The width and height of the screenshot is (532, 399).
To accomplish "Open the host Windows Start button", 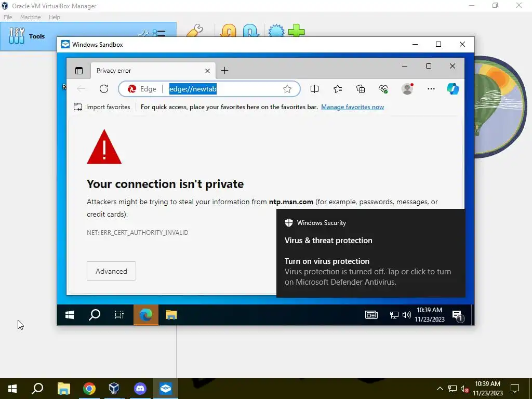I will tap(12, 389).
